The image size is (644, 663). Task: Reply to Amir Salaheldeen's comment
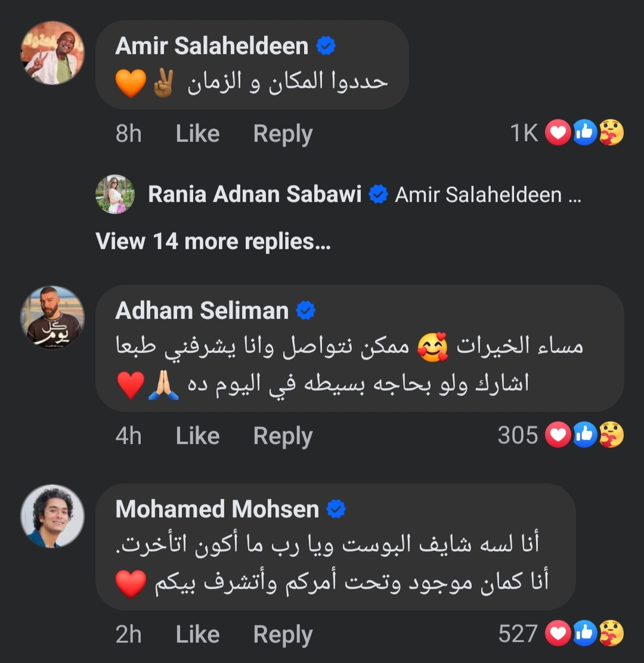click(283, 134)
